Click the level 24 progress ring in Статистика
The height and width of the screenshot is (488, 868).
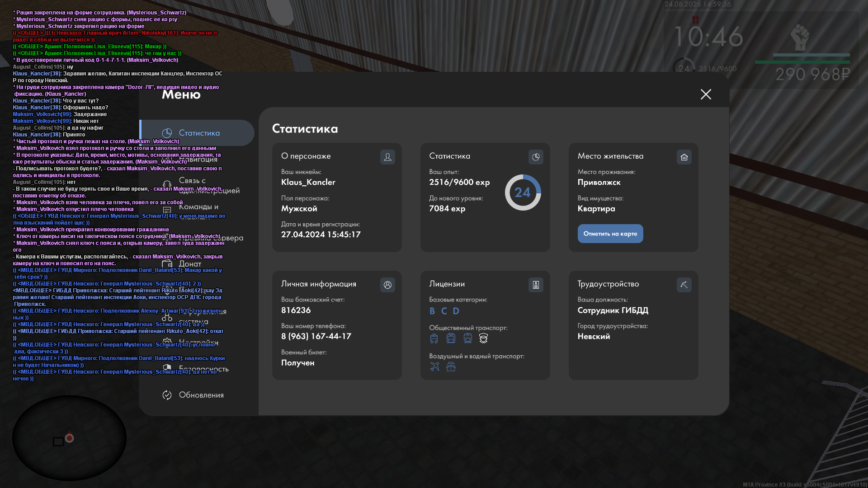coord(523,192)
